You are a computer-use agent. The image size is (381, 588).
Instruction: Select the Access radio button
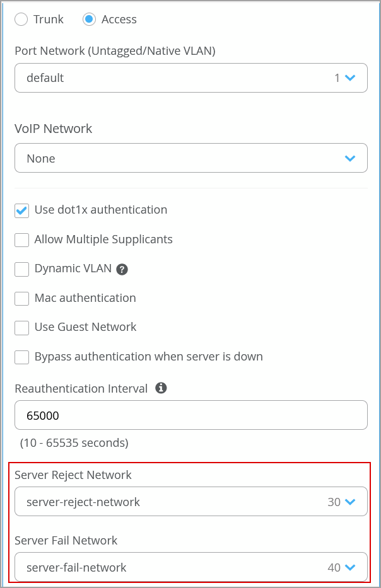tap(89, 20)
